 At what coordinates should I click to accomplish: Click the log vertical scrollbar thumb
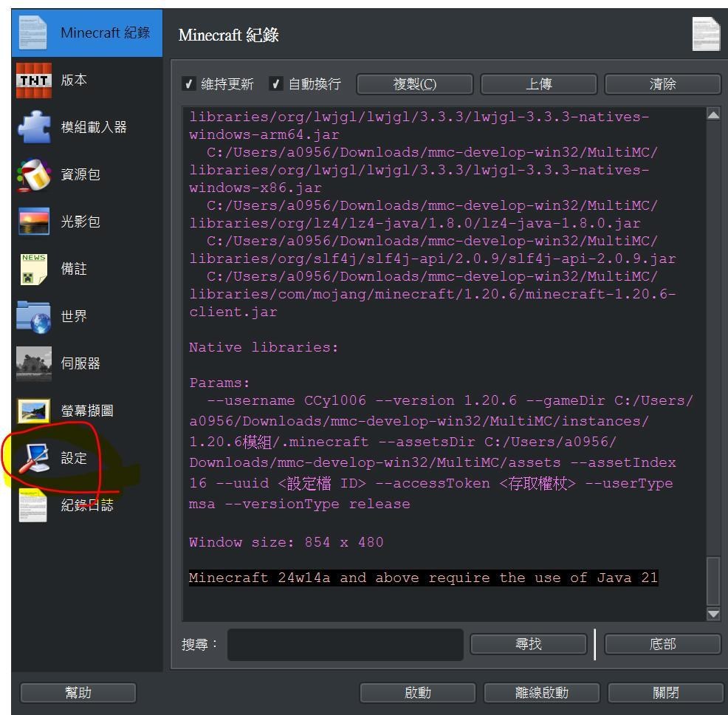coord(713,581)
